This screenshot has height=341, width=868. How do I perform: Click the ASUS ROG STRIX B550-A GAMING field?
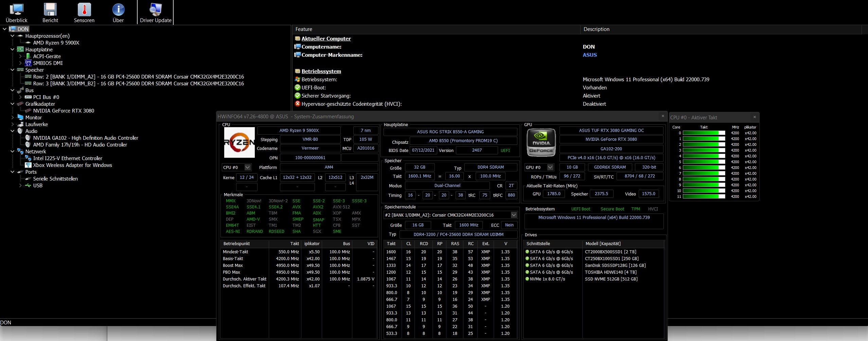[450, 132]
